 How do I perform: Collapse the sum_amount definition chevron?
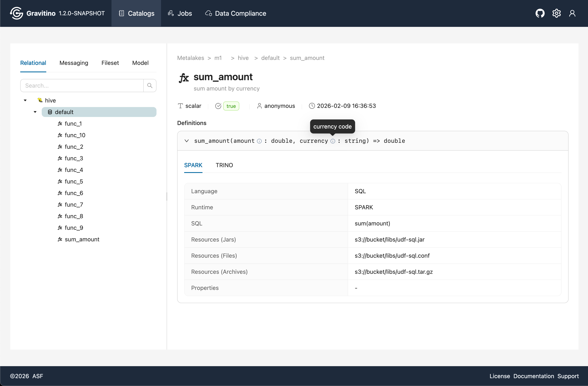point(186,141)
